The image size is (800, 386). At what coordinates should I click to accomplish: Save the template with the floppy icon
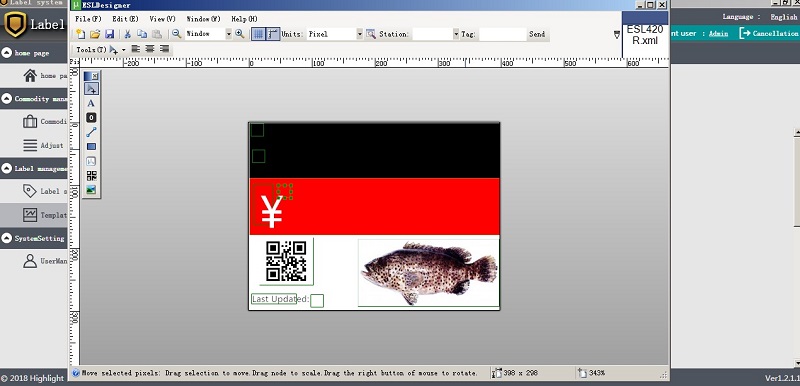[x=109, y=34]
